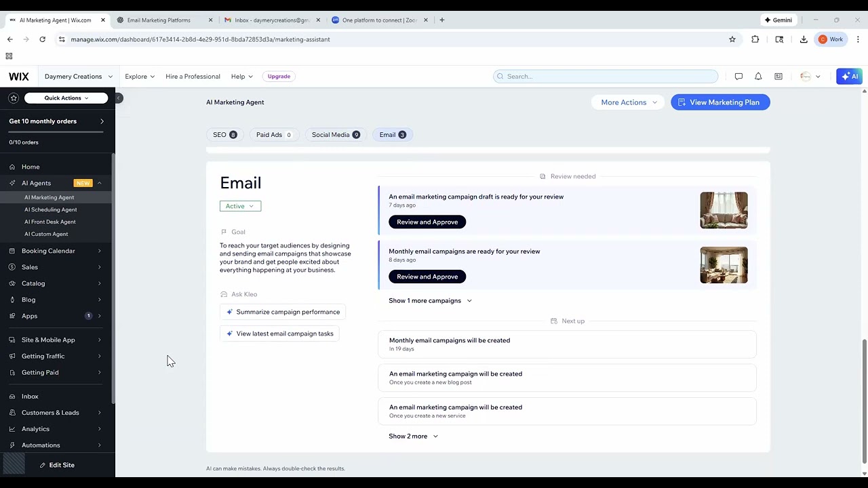Open the Quick Actions dropdown
Screen dimensions: 868x488
(x=66, y=98)
